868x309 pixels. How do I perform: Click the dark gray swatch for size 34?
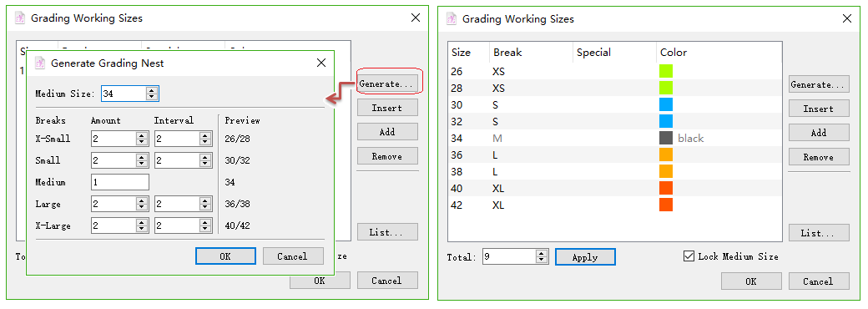(x=666, y=139)
